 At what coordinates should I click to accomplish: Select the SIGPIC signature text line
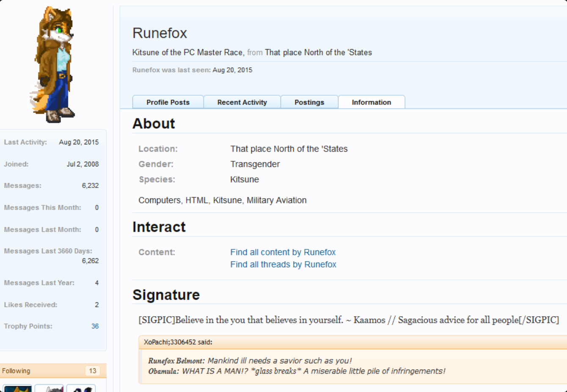(349, 320)
